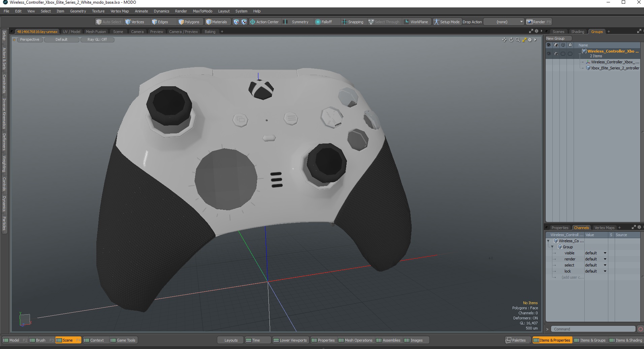Click the viewport arrow menu beside the gear
Image resolution: width=644 pixels, height=349 pixels.
(x=535, y=40)
